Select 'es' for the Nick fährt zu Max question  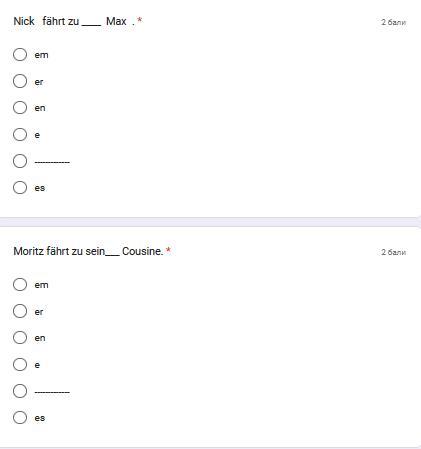tap(20, 187)
